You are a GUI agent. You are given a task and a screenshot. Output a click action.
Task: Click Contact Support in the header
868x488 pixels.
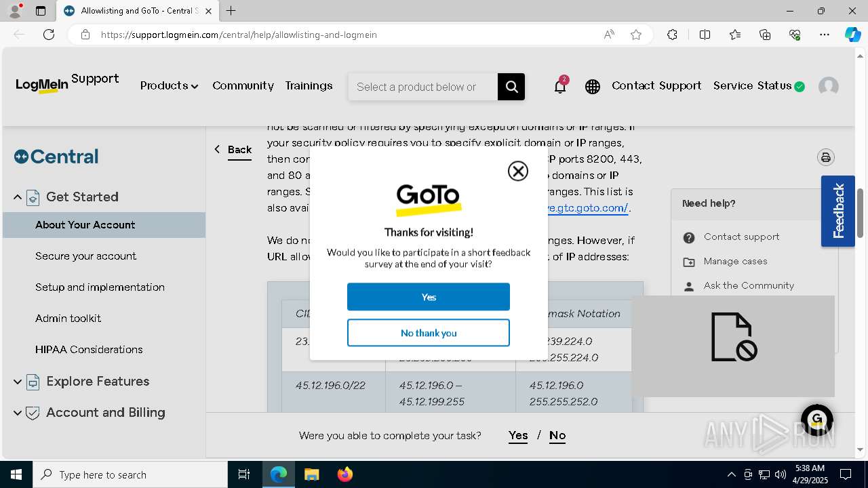click(656, 85)
